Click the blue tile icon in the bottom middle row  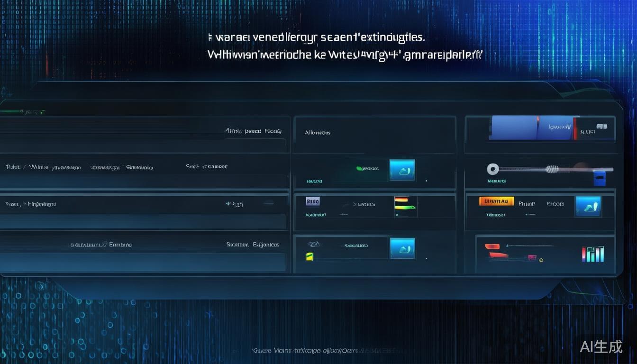[402, 248]
